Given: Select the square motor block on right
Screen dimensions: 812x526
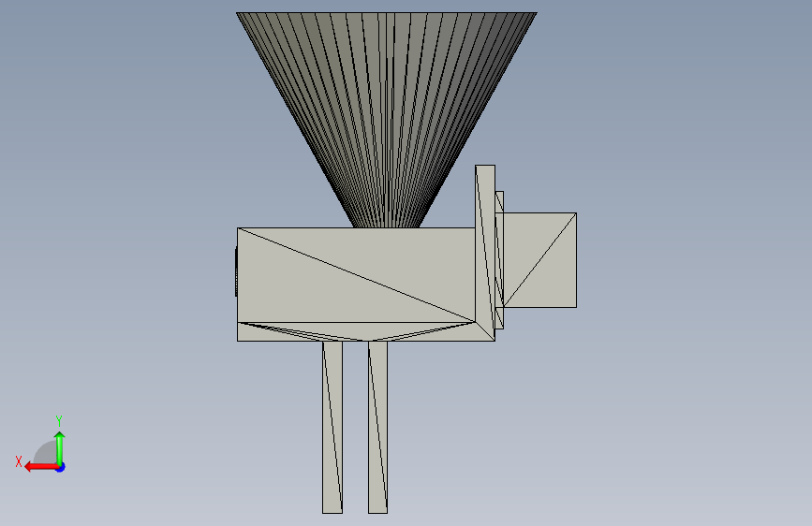Looking at the screenshot, I should [x=539, y=260].
